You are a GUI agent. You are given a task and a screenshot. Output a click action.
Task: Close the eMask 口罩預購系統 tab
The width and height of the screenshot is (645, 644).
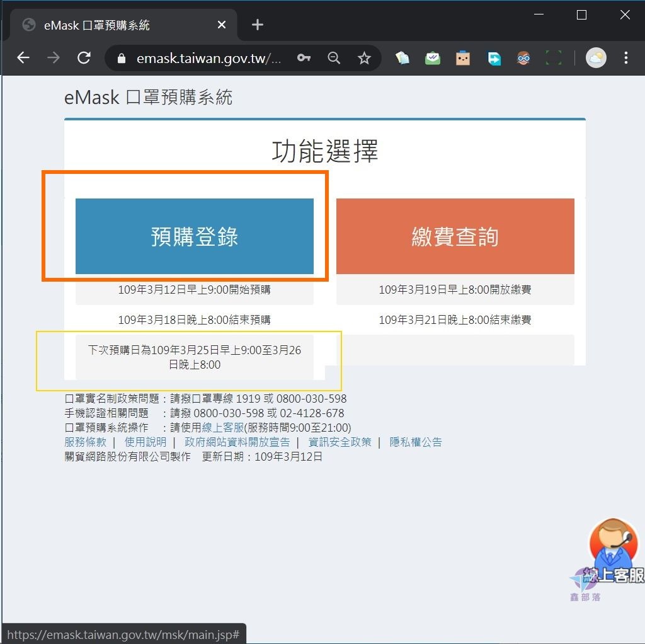[x=221, y=25]
